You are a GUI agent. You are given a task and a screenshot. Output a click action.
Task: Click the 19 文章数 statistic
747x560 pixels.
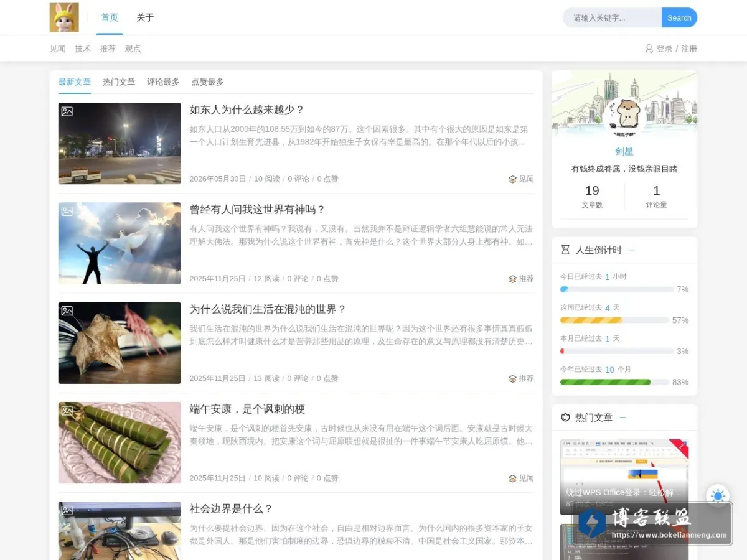pos(592,196)
